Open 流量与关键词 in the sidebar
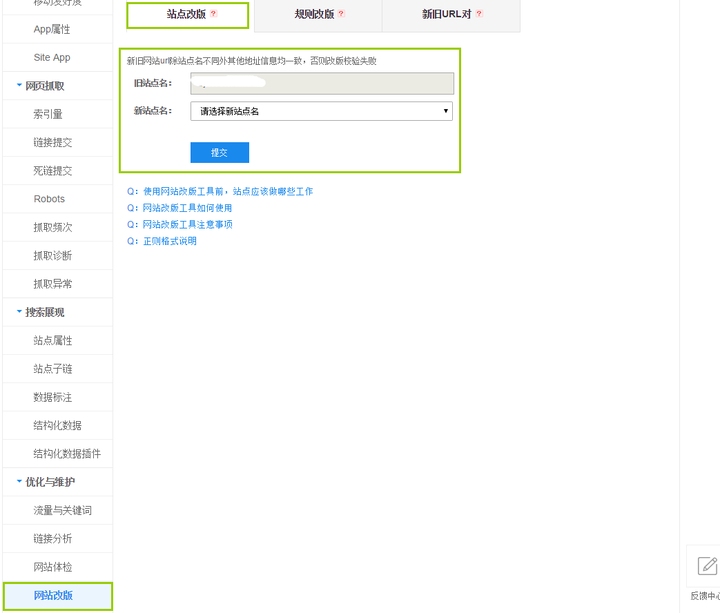The width and height of the screenshot is (720, 613). pos(62,511)
